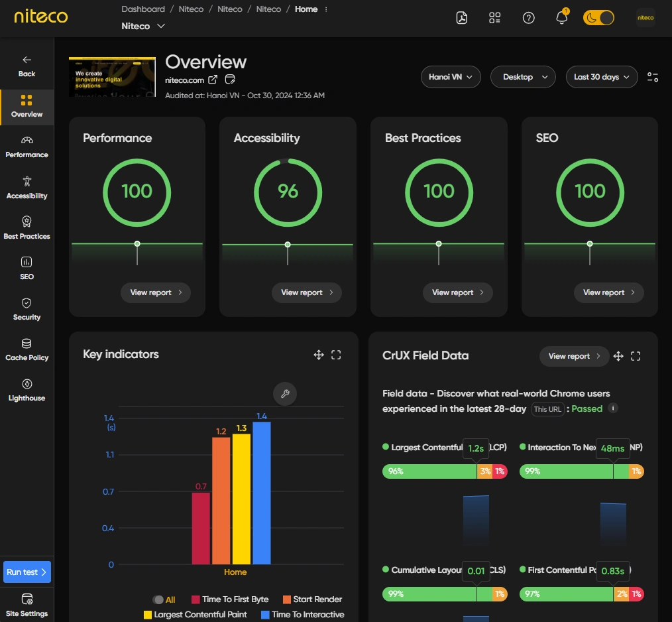Go Back using sidebar arrow
Viewport: 672px width, 622px height.
(27, 66)
